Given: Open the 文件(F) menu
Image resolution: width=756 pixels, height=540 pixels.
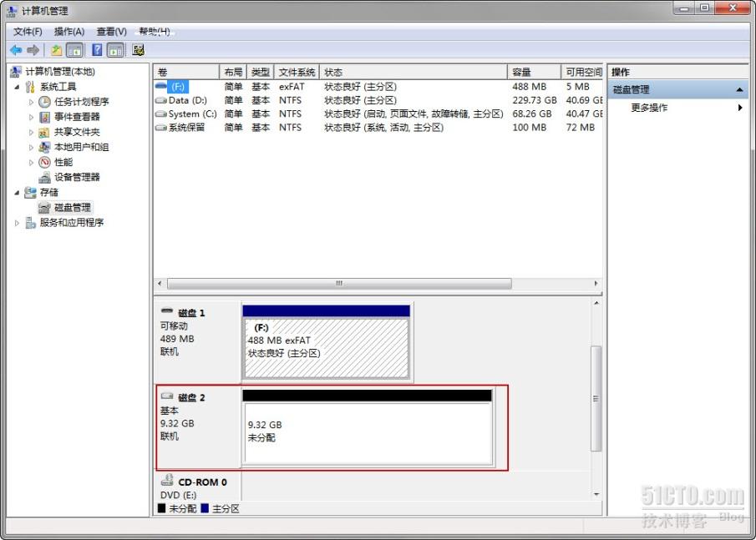Looking at the screenshot, I should coord(28,32).
